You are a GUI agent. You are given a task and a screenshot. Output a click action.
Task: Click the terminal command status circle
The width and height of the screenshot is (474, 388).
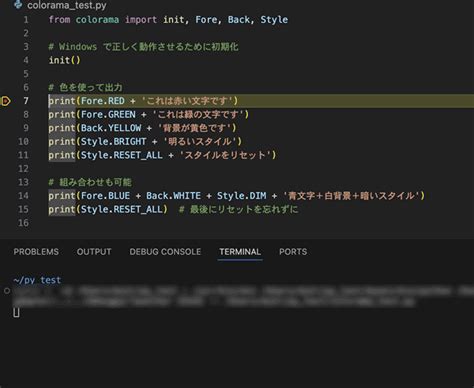tap(7, 291)
